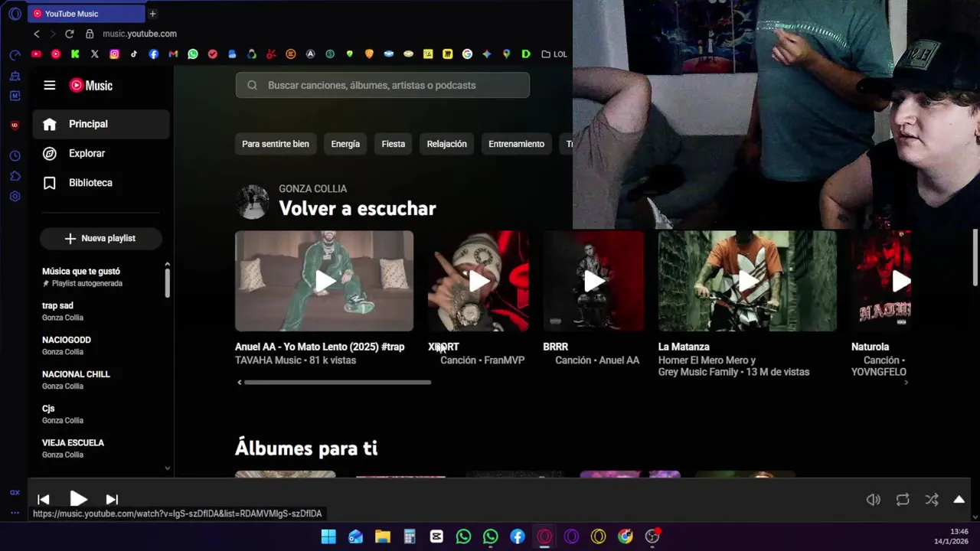Click carousel right arrow under Volver a escuchar
Screen dimensions: 980x551
906,382
